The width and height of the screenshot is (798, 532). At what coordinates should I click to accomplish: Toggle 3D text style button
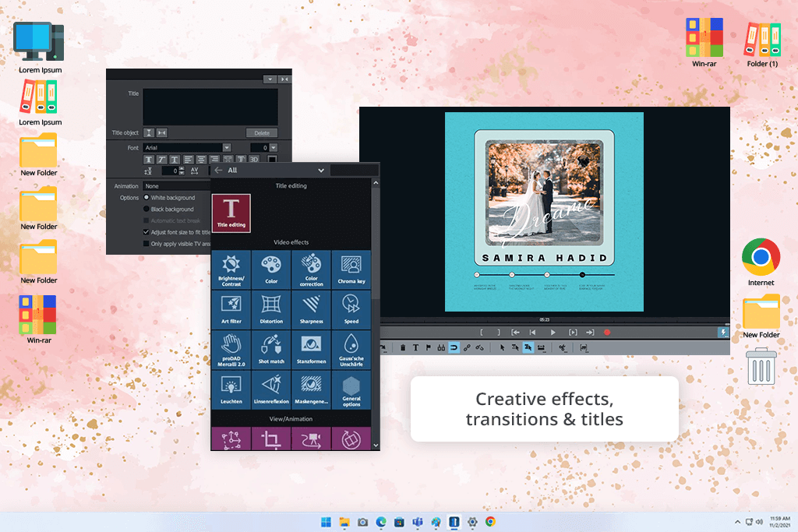pos(255,160)
